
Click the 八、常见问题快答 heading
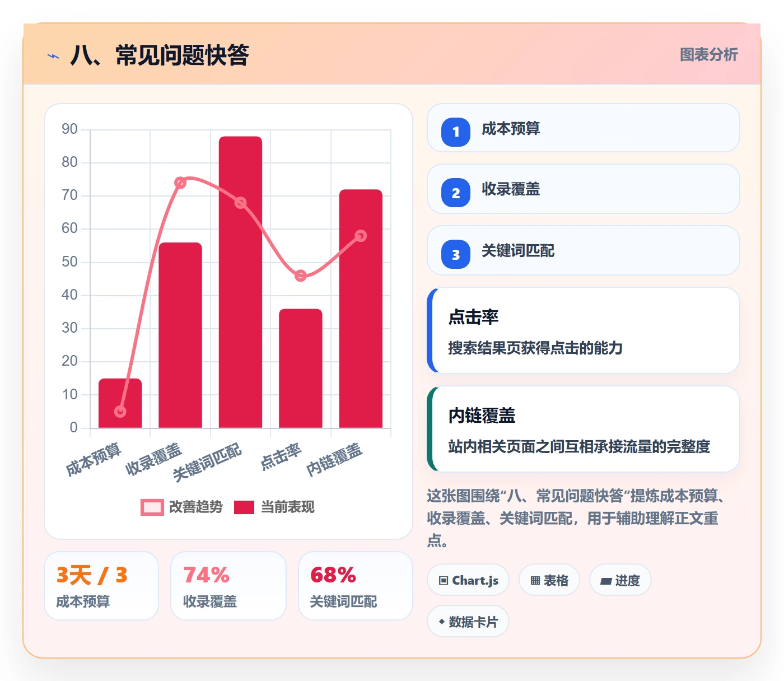[160, 55]
